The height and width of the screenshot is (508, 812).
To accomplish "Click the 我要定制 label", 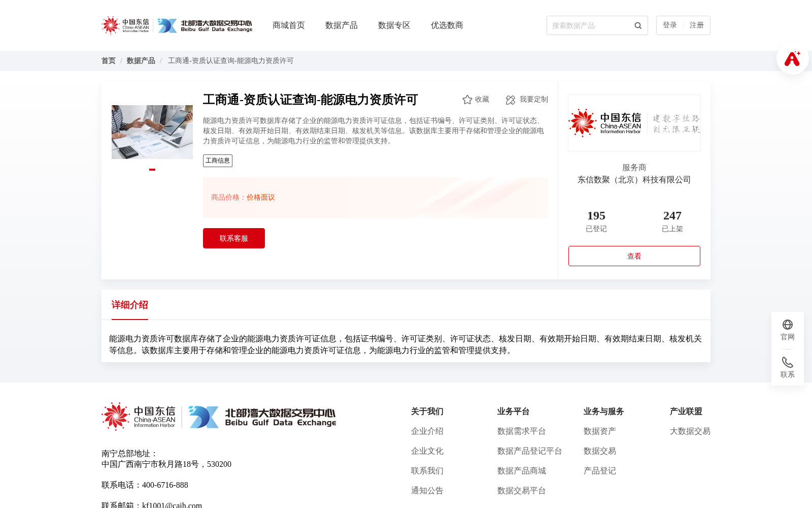I will tap(534, 100).
